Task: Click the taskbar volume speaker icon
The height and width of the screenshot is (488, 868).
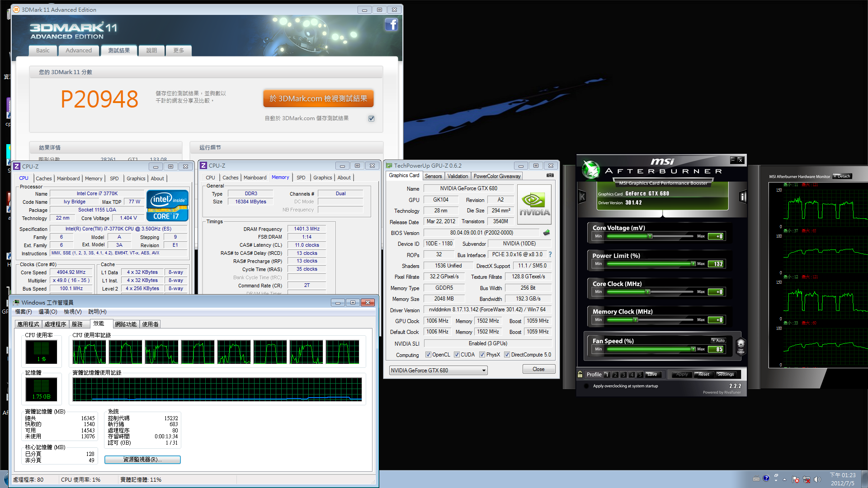Action: click(817, 479)
